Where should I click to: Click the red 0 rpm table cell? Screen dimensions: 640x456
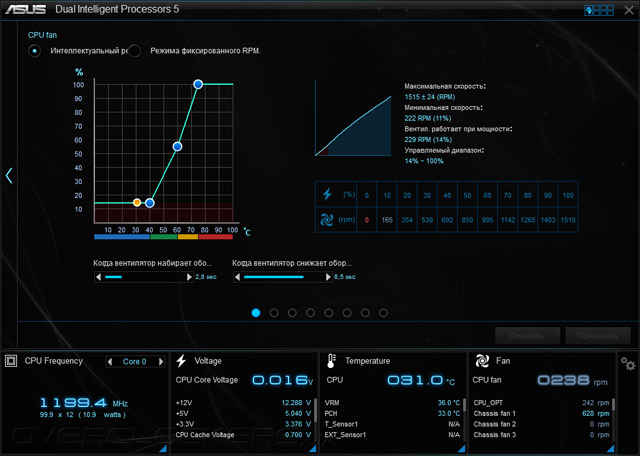(367, 220)
